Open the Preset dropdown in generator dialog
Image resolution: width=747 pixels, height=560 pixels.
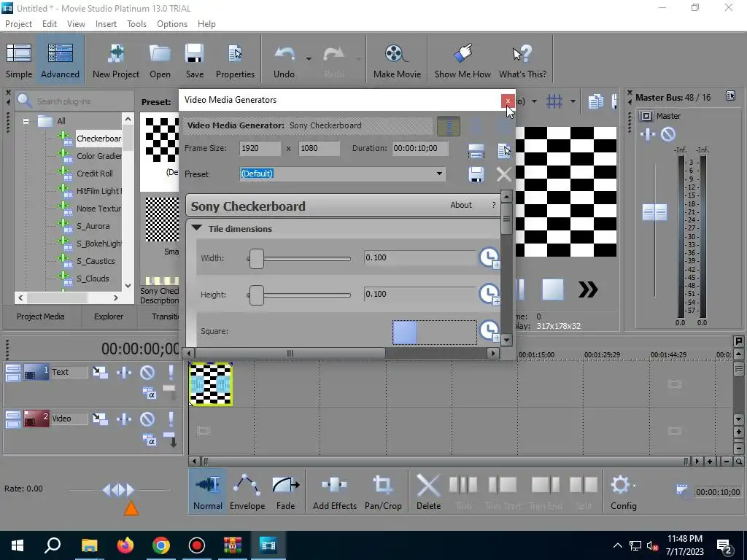(x=439, y=174)
